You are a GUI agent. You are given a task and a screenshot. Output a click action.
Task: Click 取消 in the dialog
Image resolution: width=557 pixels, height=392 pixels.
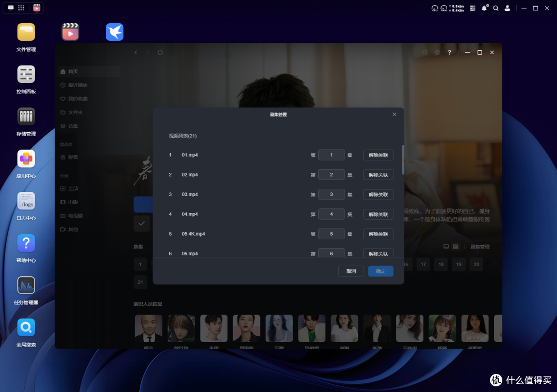pos(351,271)
